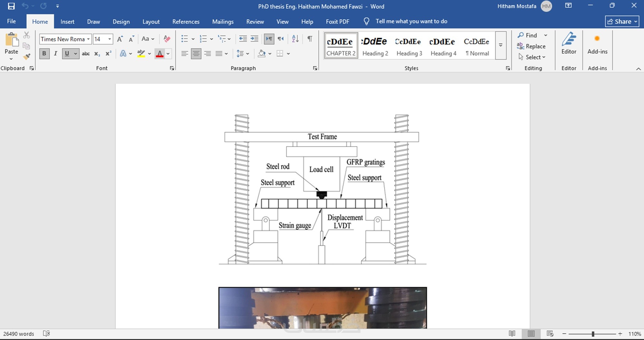Open the Editor proofing tool

tap(569, 43)
